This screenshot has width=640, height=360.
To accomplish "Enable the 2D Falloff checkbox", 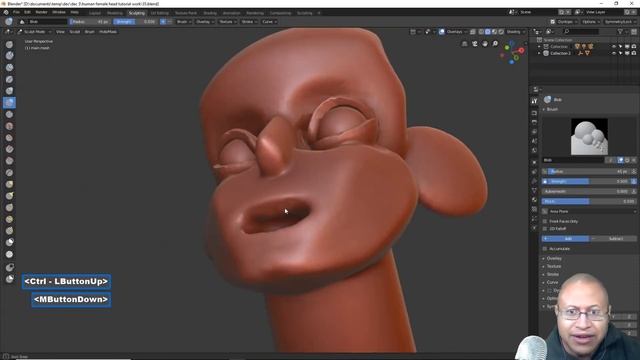I will coord(545,229).
